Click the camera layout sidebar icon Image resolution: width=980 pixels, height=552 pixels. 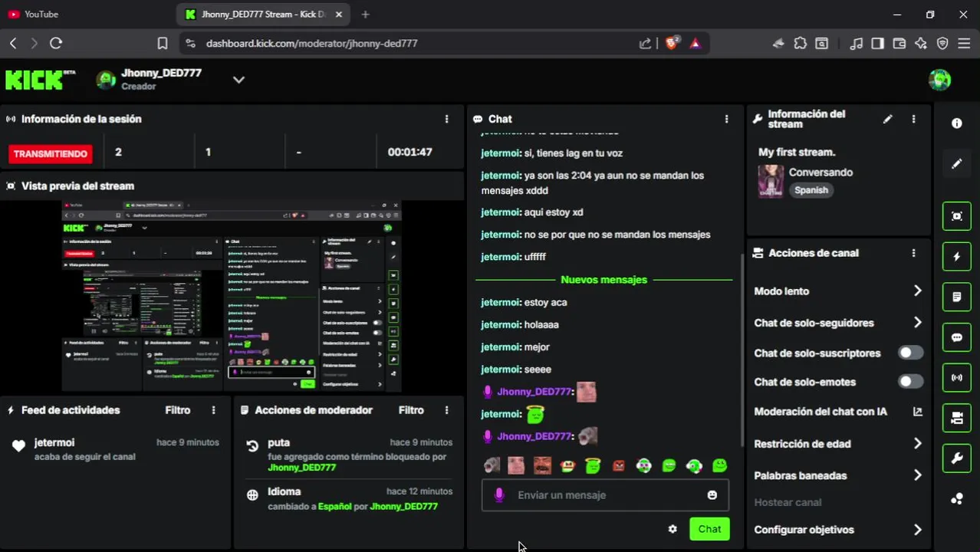pos(957,418)
